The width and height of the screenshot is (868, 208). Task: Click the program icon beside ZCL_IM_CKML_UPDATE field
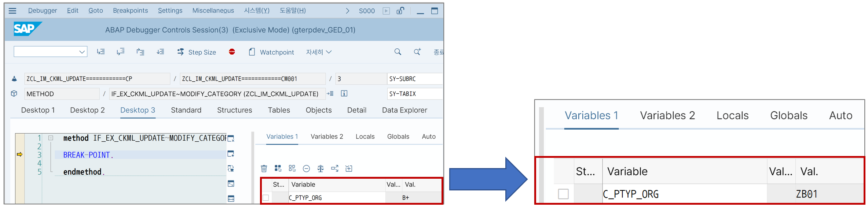pos(14,79)
